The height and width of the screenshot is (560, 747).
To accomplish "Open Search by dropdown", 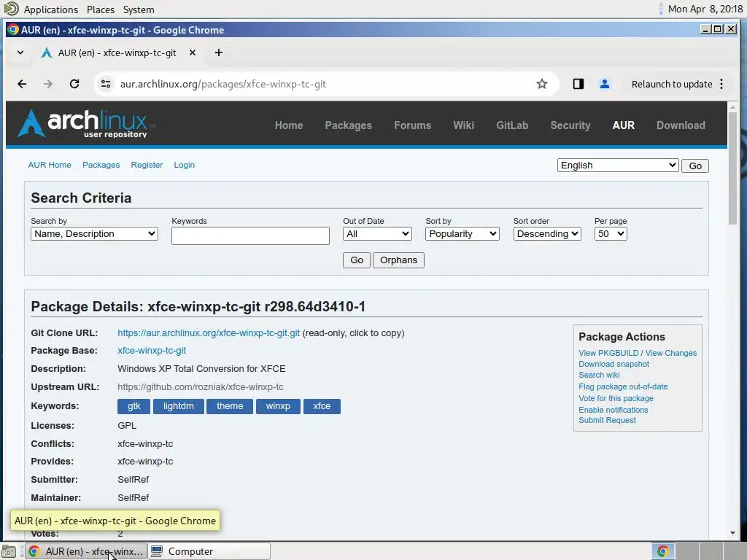I will coord(94,234).
